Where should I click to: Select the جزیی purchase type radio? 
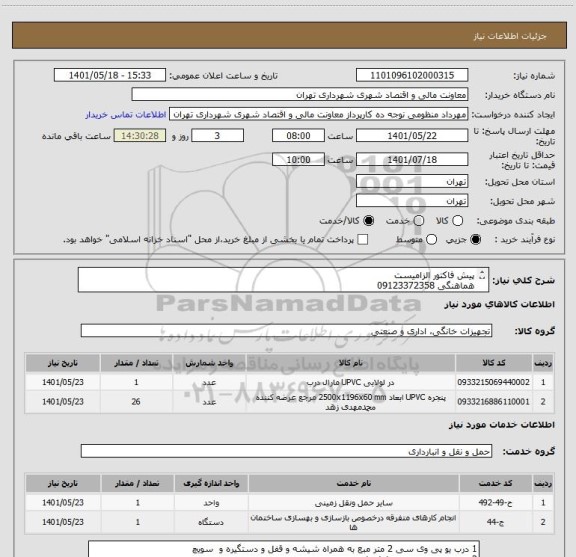click(476, 240)
